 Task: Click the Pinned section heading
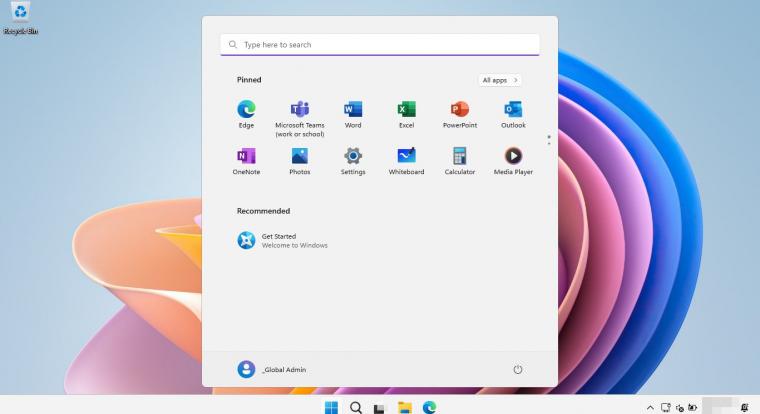[x=249, y=80]
